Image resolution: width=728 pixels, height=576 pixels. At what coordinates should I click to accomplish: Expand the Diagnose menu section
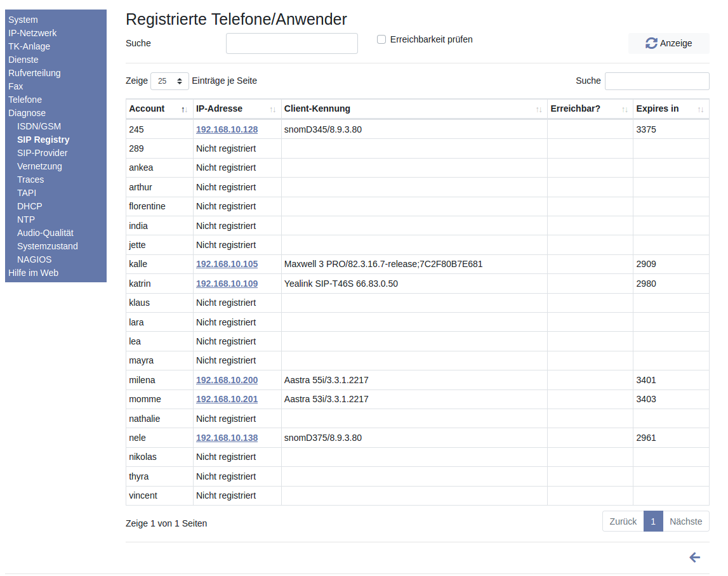[27, 113]
